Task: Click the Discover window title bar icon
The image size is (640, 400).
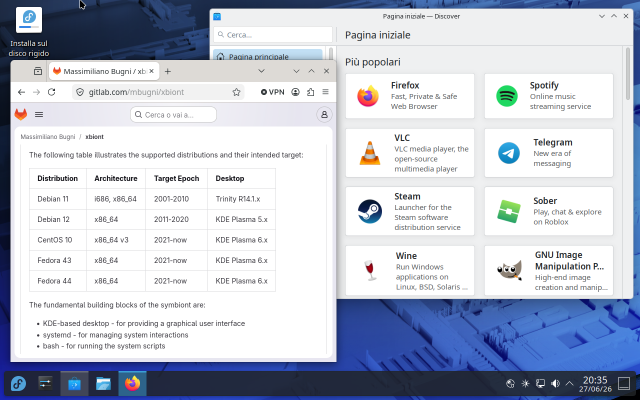Action: click(x=217, y=16)
